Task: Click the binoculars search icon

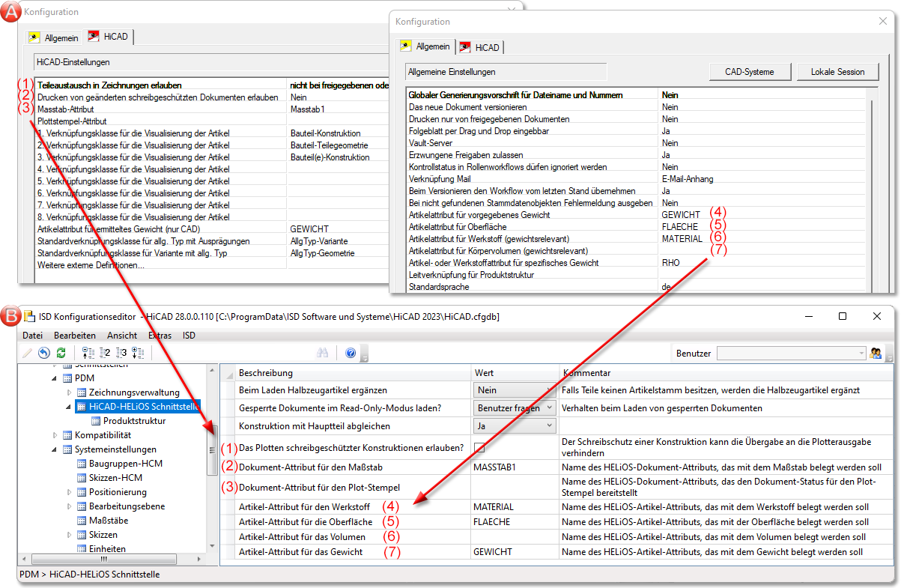Action: (323, 353)
